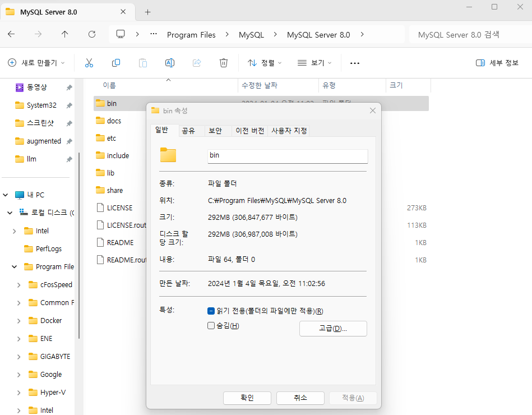Expand the cFosSpeed tree folder

(x=18, y=285)
